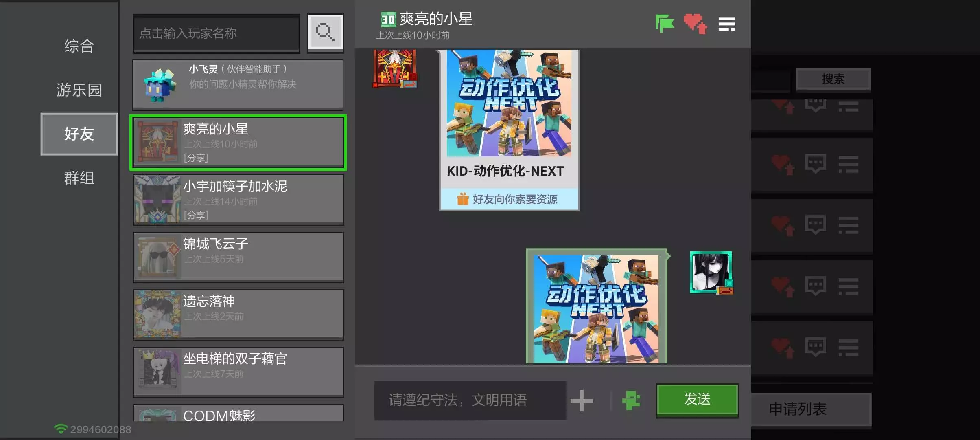Open the hamburger menu in chat header
Image resolution: width=980 pixels, height=440 pixels.
pos(726,24)
